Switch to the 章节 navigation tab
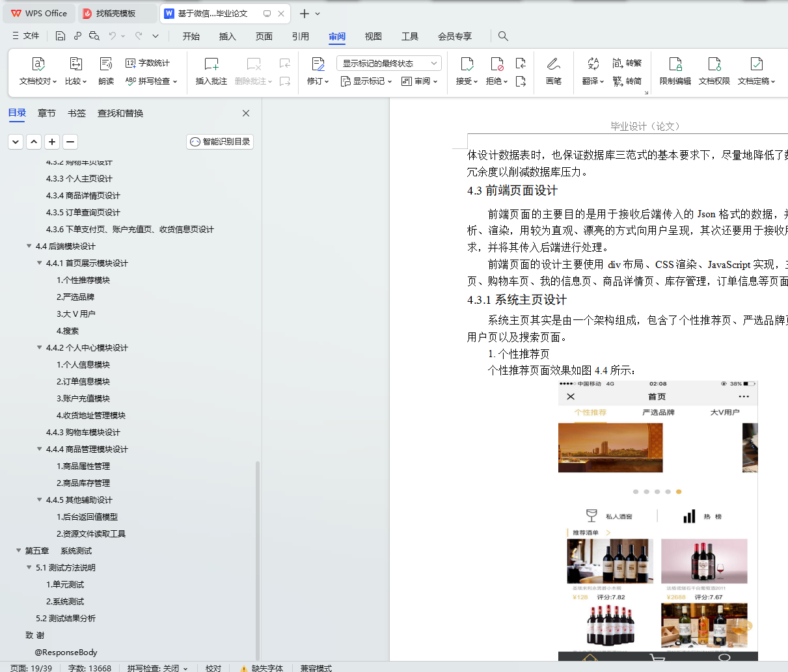The width and height of the screenshot is (788, 672). [x=47, y=113]
